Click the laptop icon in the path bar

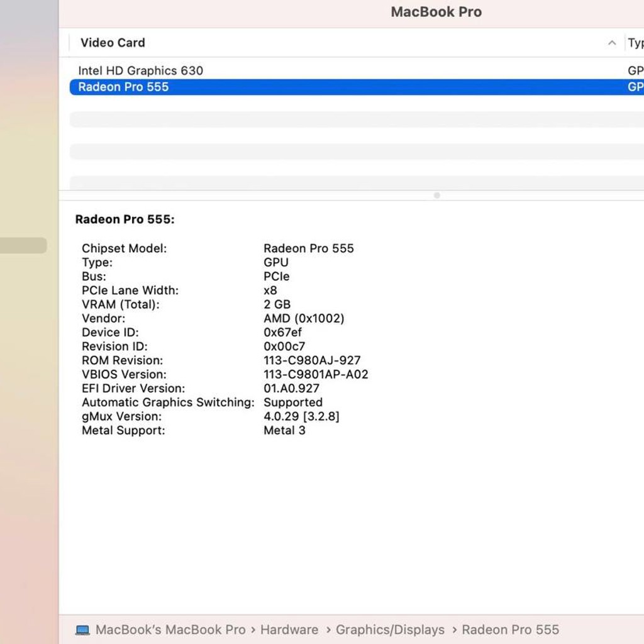[x=82, y=630]
